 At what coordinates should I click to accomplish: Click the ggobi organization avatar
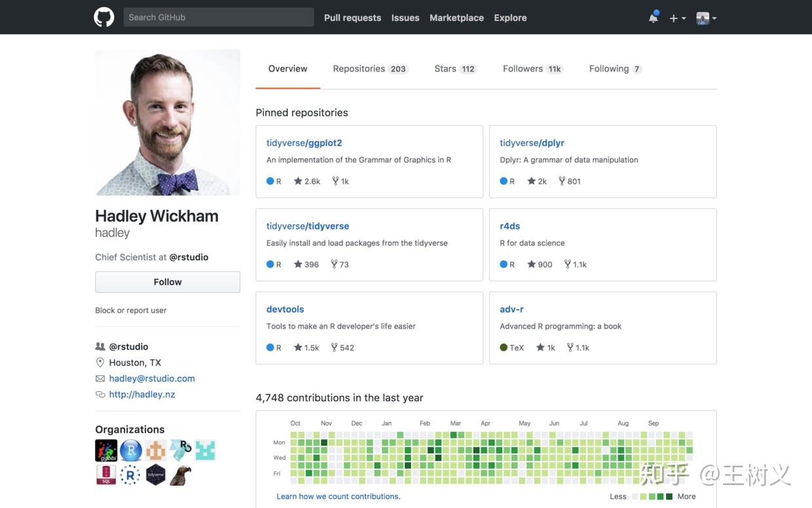click(106, 450)
